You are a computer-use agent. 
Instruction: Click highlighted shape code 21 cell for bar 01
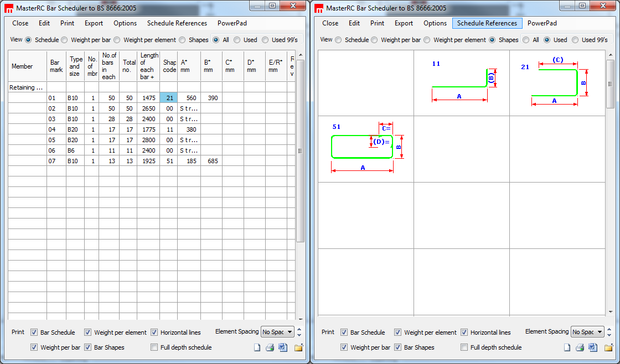pyautogui.click(x=168, y=98)
